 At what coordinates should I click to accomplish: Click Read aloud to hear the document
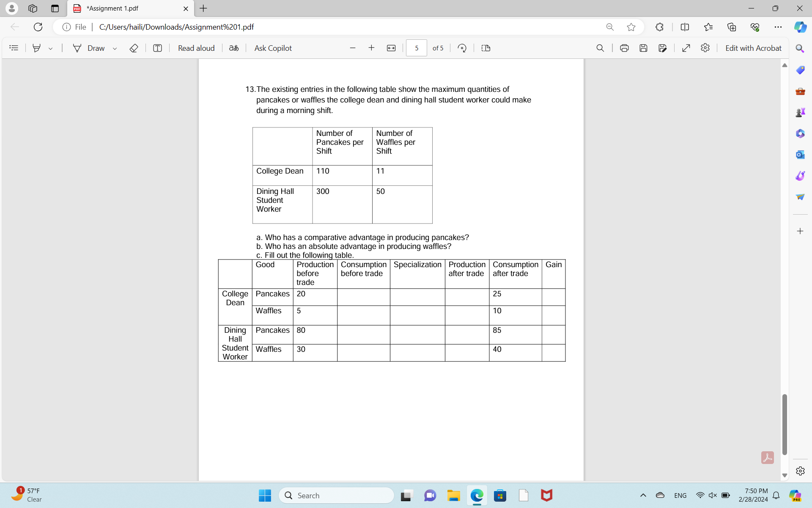pos(196,48)
